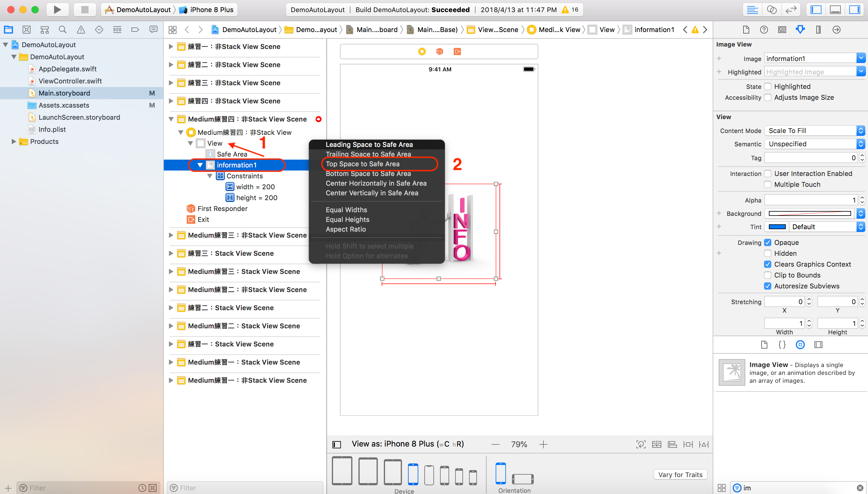Select the iPhone 8 Plus run destination
This screenshot has height=494, width=868.
click(x=207, y=9)
